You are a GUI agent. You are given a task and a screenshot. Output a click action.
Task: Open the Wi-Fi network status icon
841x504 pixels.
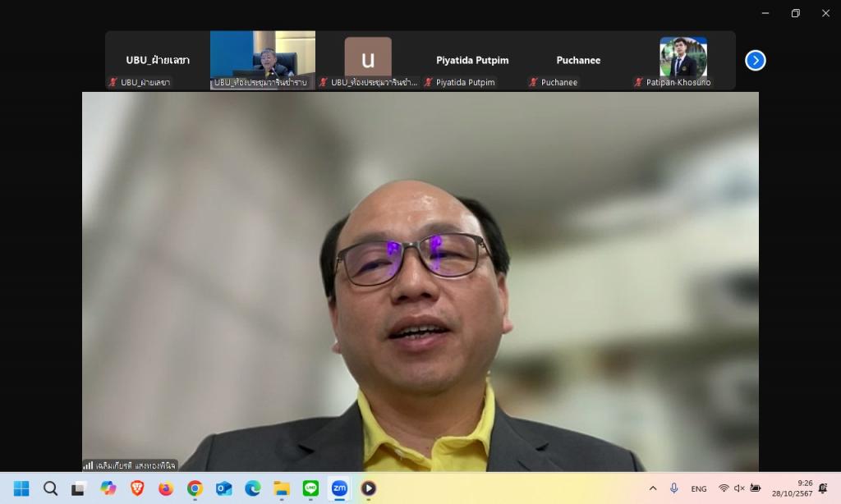point(724,488)
